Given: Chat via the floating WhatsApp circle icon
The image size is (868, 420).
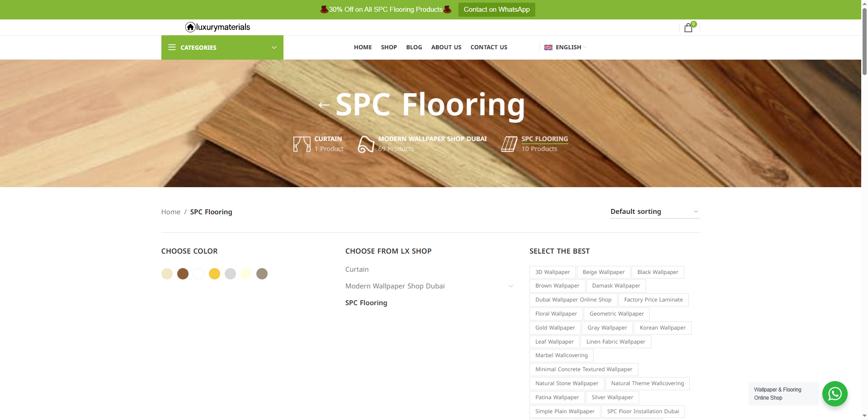Looking at the screenshot, I should [835, 394].
